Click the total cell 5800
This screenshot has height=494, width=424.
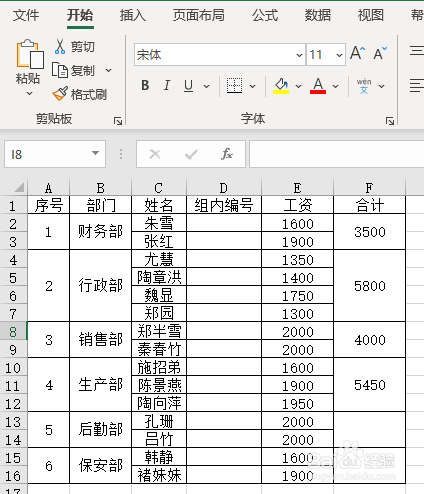point(370,286)
